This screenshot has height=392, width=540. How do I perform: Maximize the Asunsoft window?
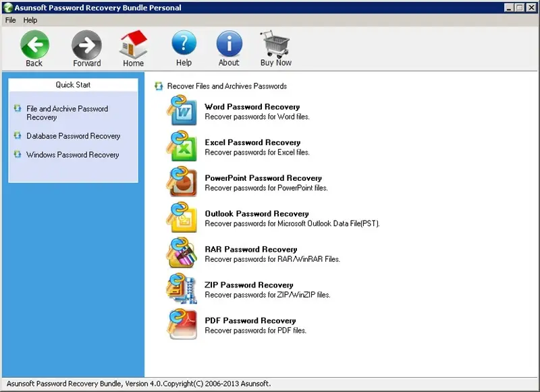tap(520, 7)
